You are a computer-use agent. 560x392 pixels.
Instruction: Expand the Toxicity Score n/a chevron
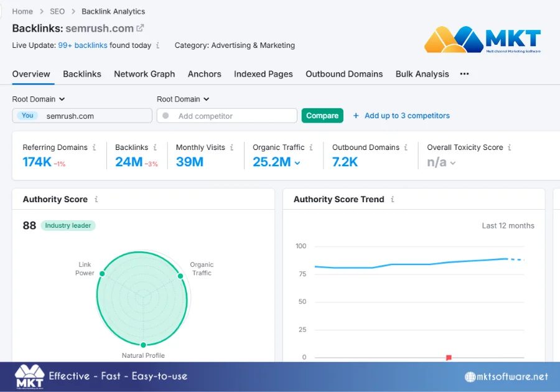[x=453, y=163]
